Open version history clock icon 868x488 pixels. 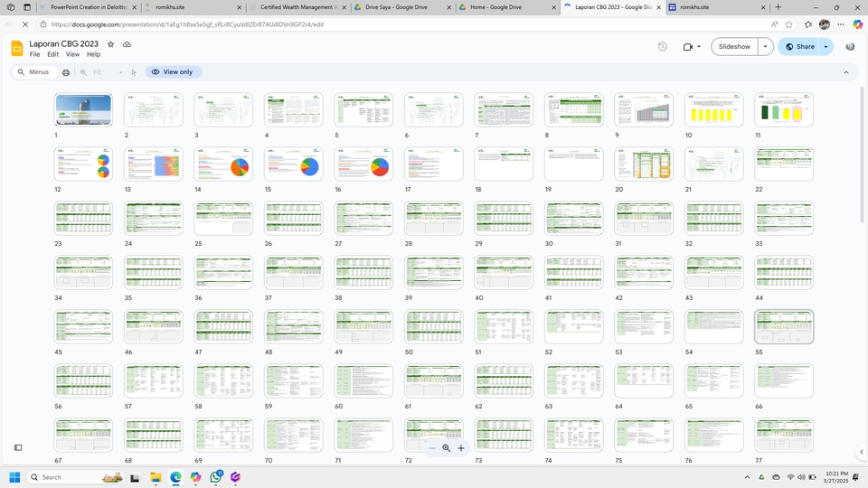point(663,46)
